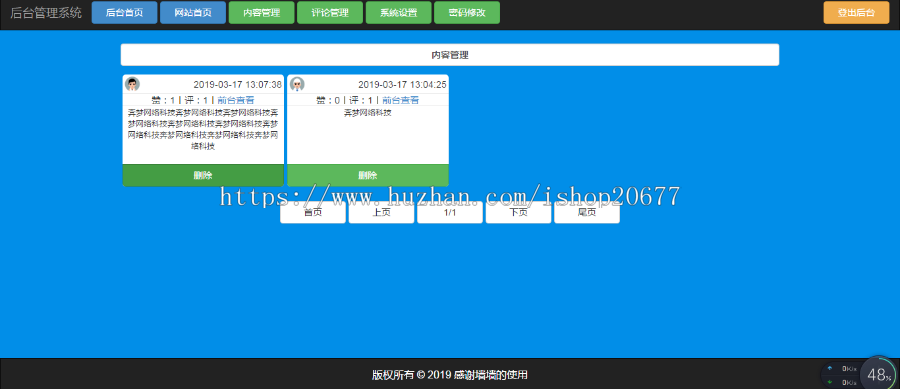
Task: Click the 后台管理系统 brand title
Action: point(46,13)
